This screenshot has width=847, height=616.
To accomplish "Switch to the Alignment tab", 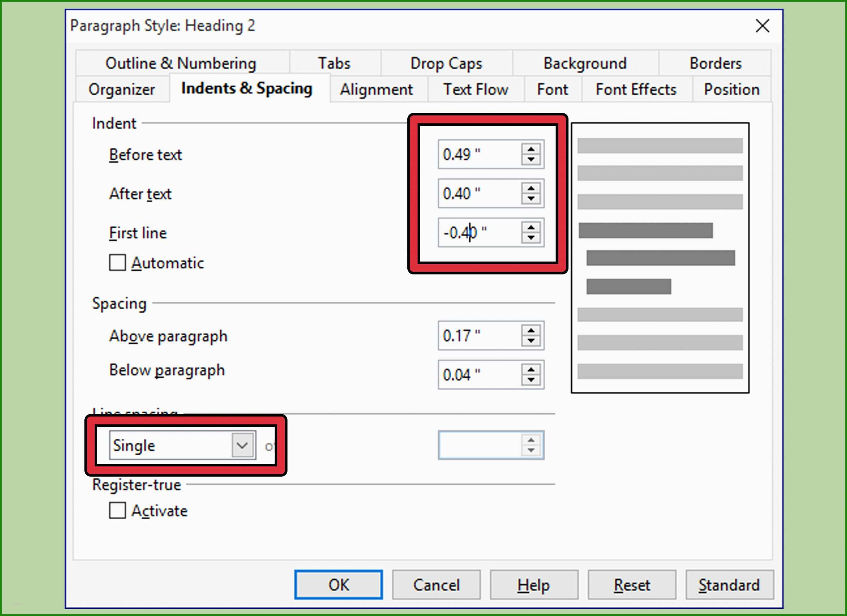I will (376, 90).
